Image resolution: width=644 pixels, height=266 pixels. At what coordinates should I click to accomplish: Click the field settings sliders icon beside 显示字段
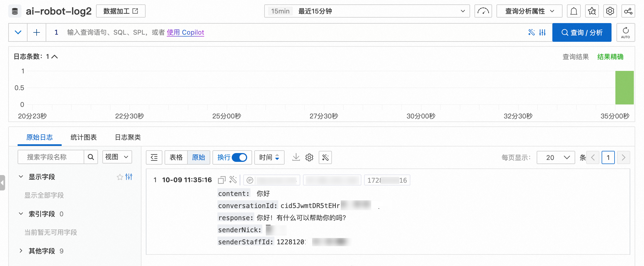pos(129,177)
